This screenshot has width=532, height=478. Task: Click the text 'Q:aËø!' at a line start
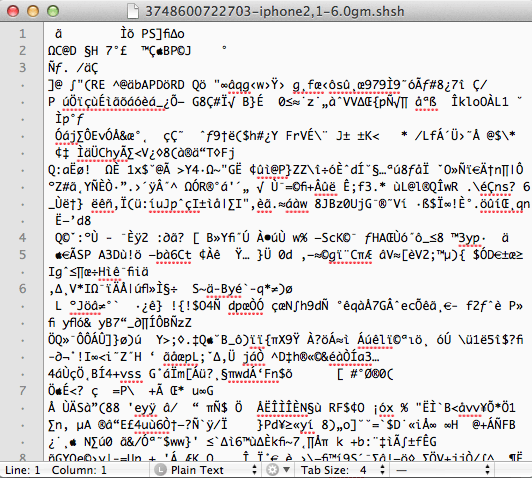click(x=69, y=170)
